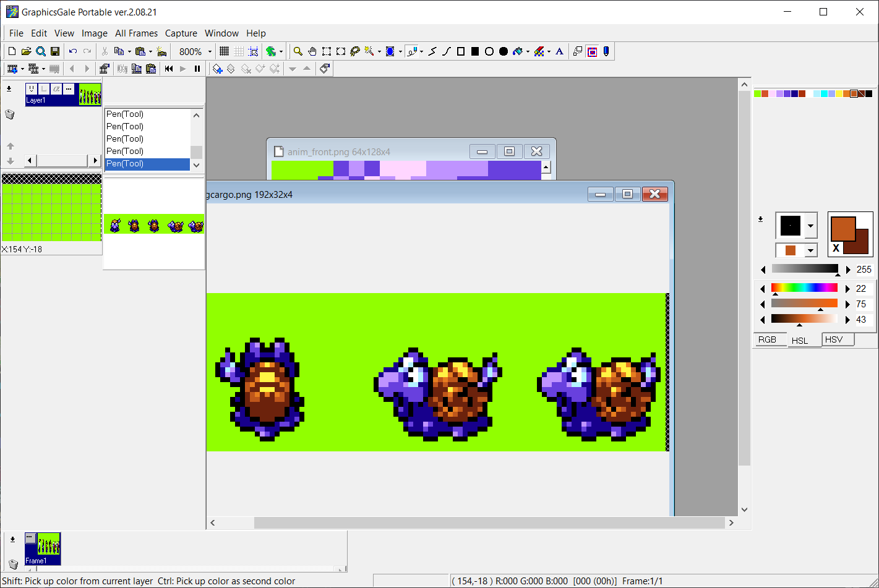Viewport: 879px width, 588px height.
Task: Open the All Frames menu
Action: click(136, 33)
